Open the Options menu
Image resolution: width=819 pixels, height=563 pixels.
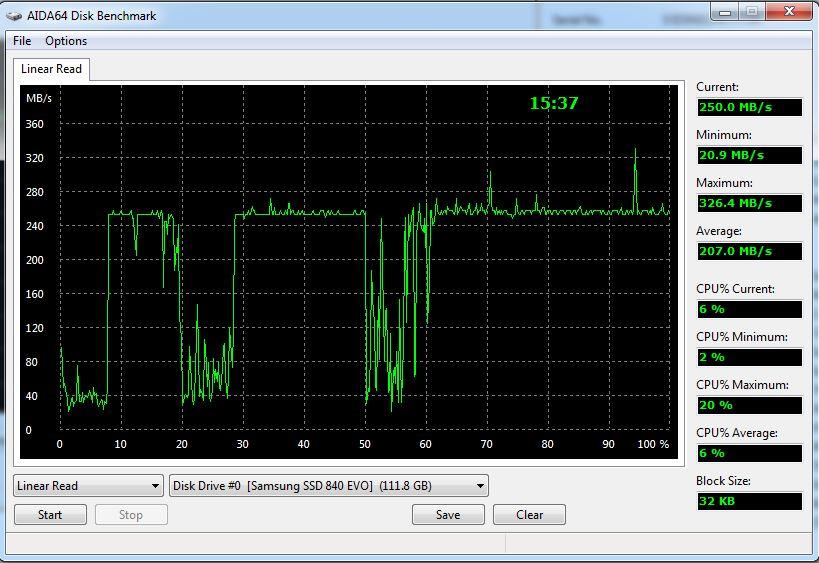click(66, 41)
